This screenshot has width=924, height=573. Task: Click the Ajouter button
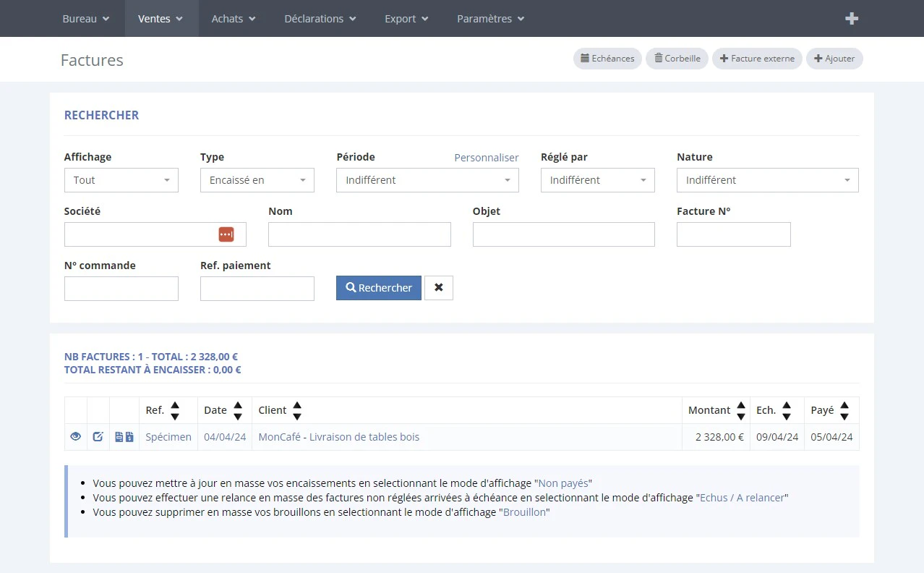(x=834, y=59)
